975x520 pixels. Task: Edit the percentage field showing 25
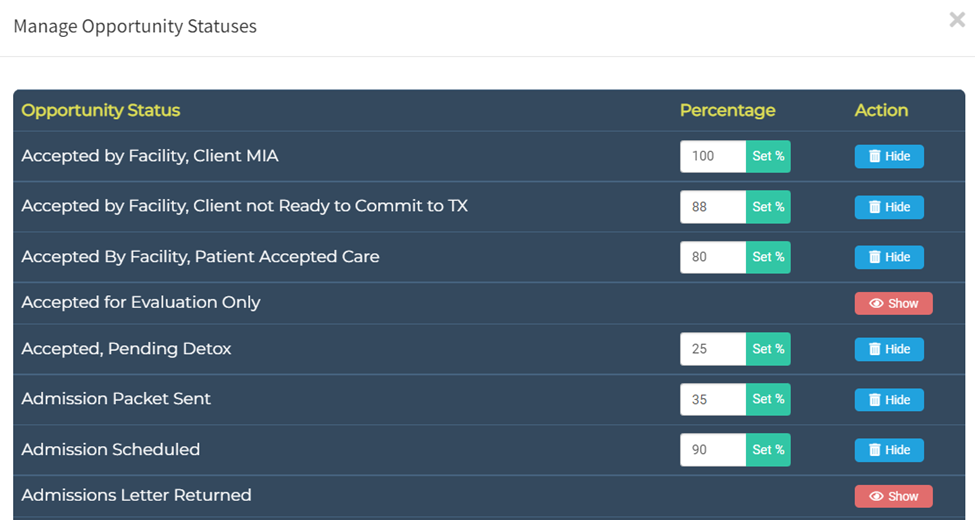click(713, 349)
